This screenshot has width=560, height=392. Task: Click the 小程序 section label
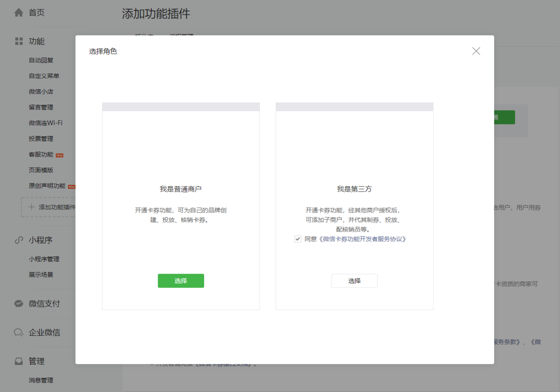(x=41, y=240)
